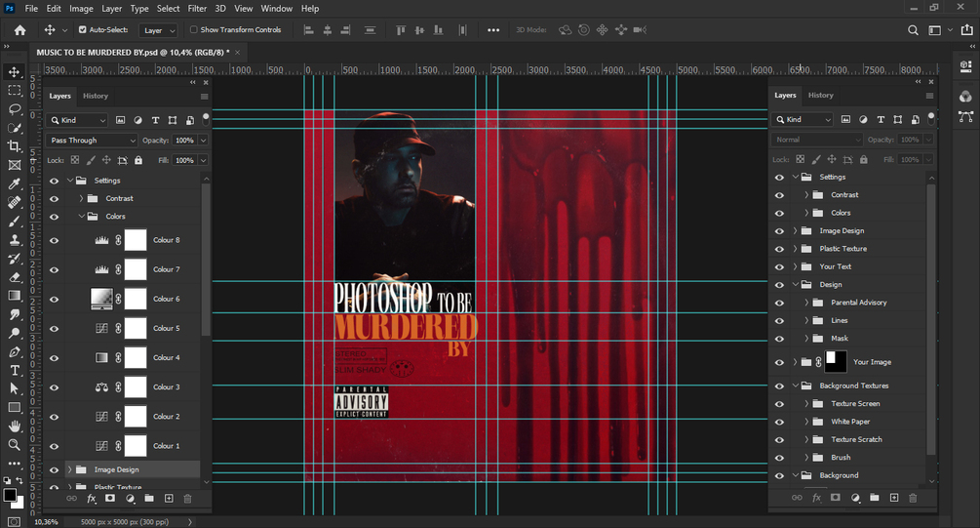Click the Colour 6 gradient thumbnail
Viewport: 980px width, 528px height.
tap(101, 299)
